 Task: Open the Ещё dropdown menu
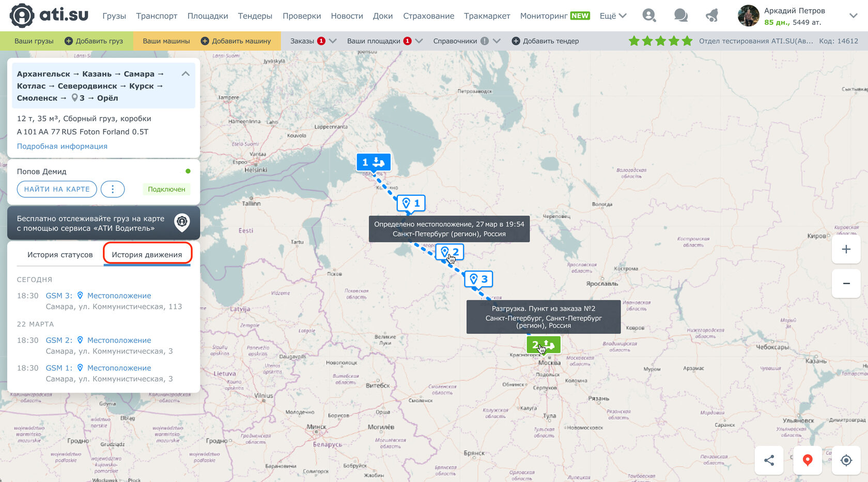613,16
